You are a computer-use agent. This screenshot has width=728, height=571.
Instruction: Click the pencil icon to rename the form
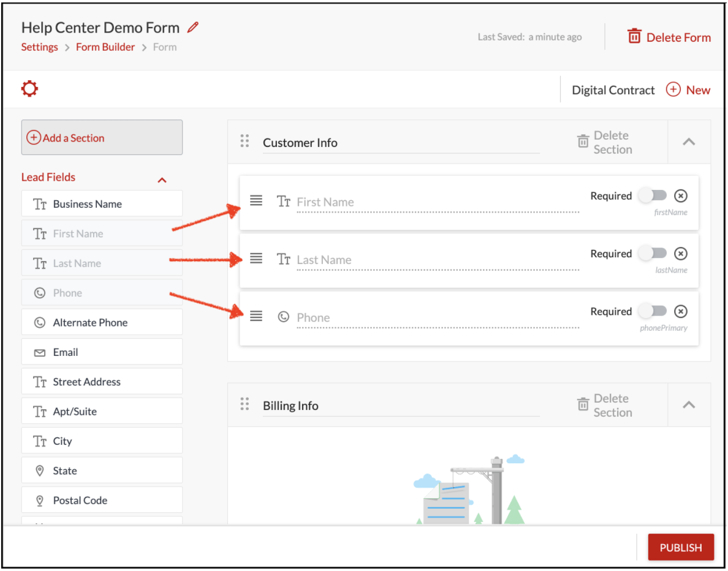point(192,27)
